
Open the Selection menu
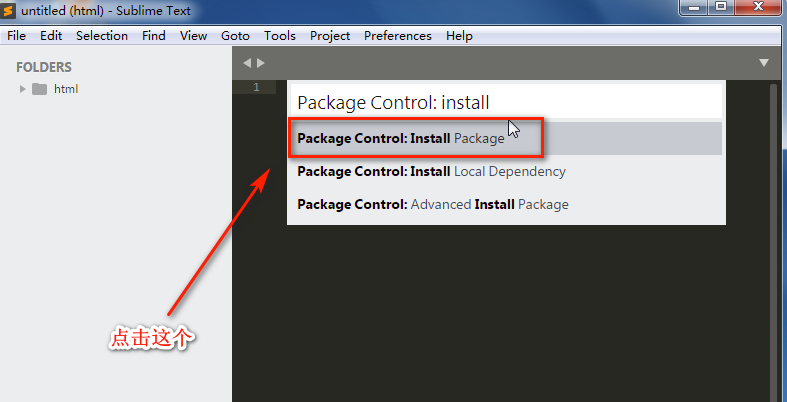pyautogui.click(x=102, y=36)
